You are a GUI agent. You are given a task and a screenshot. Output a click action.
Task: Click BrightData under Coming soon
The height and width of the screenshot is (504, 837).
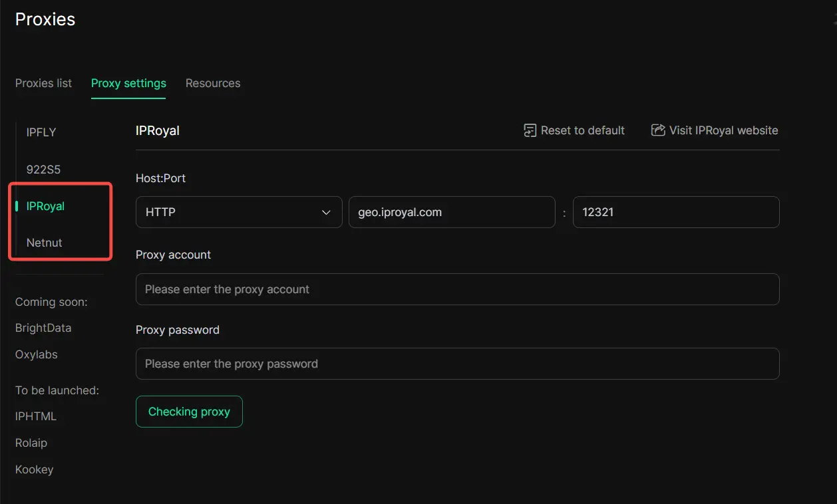[x=43, y=328]
